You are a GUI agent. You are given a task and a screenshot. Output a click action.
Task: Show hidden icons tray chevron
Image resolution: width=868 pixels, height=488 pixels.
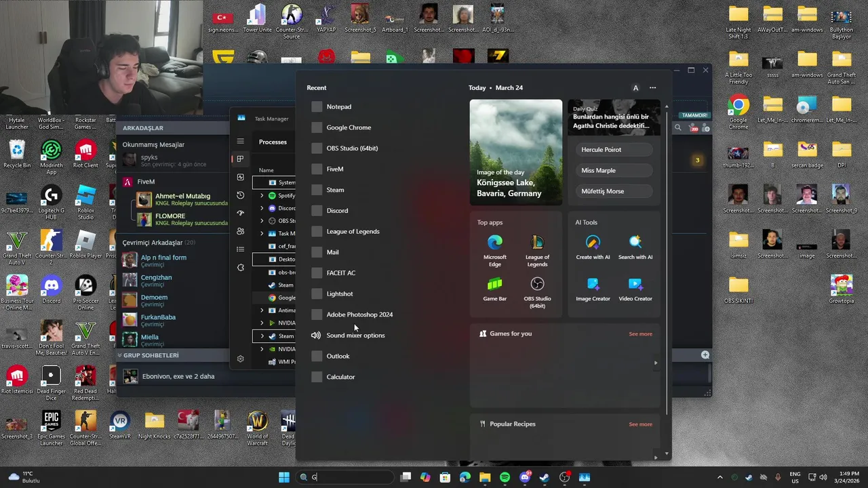[719, 477]
